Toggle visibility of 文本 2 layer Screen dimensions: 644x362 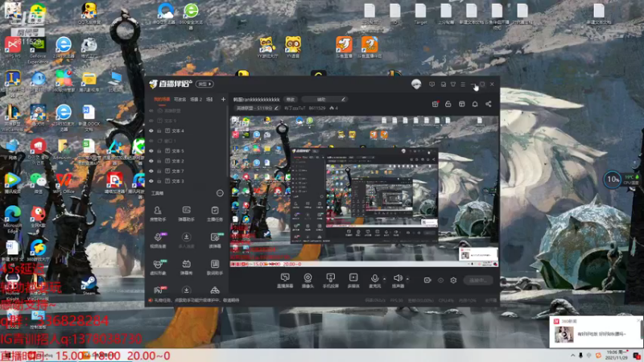point(151,161)
